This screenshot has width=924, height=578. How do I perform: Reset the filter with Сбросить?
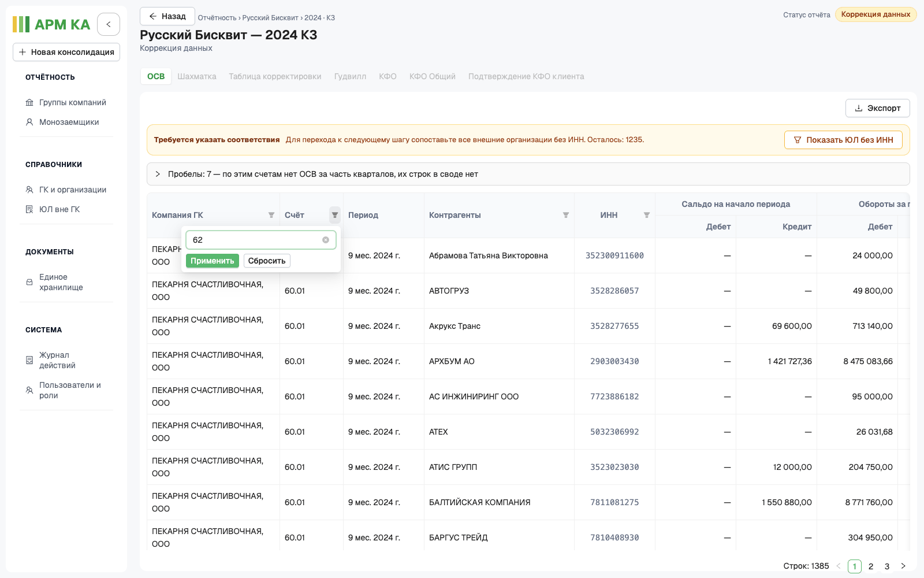[x=267, y=261]
